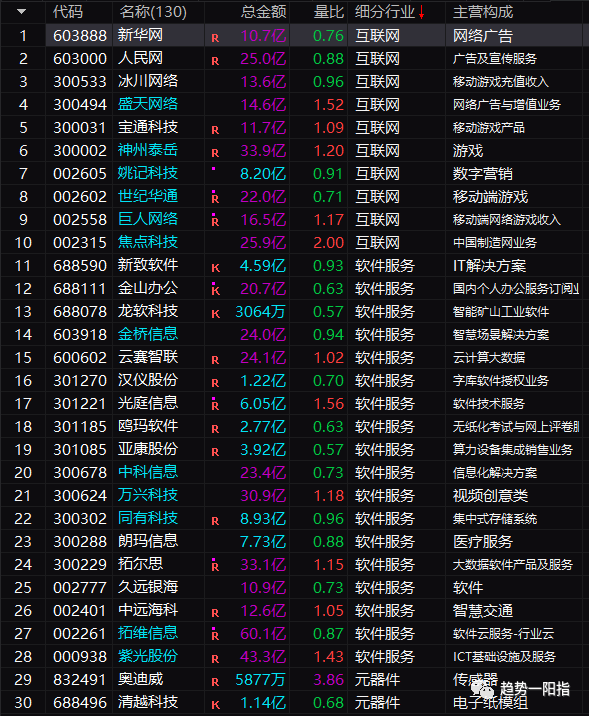589x716 pixels.
Task: Click the R marker on 巨人网络 row
Action: pos(215,221)
